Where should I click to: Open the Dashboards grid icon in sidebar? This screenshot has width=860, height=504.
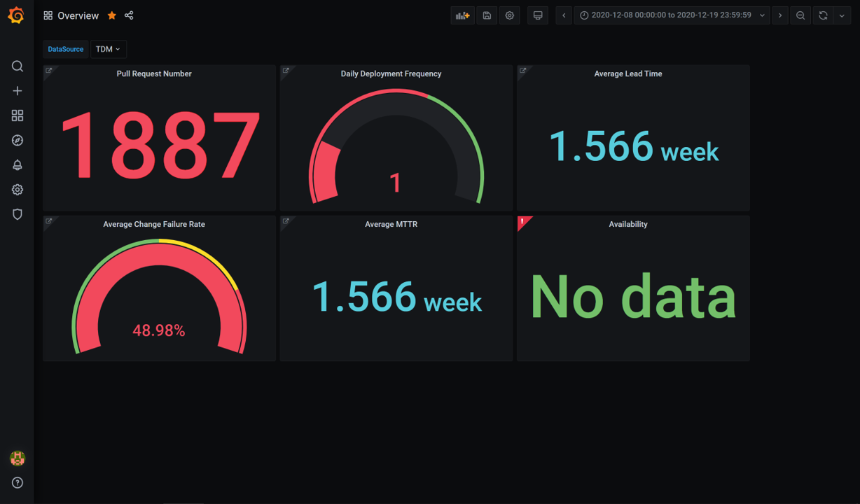[x=18, y=115]
